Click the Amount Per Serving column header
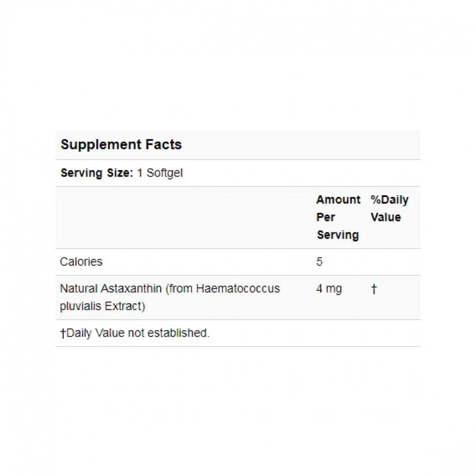Screen dimensions: 476x476 coord(337,217)
